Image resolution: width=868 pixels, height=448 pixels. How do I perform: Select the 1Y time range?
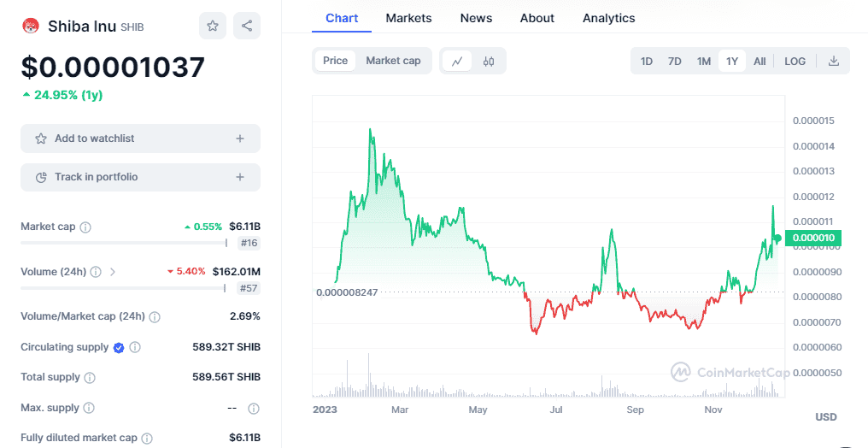click(x=732, y=61)
